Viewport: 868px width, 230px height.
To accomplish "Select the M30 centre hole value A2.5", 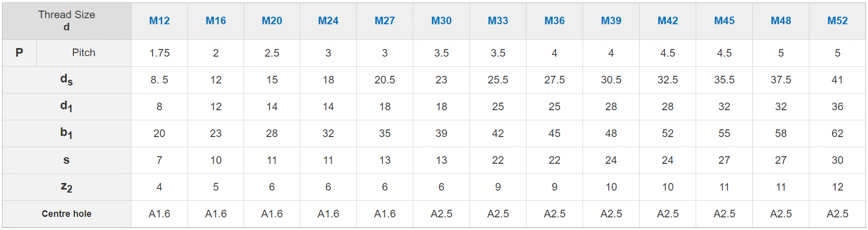I will [442, 214].
